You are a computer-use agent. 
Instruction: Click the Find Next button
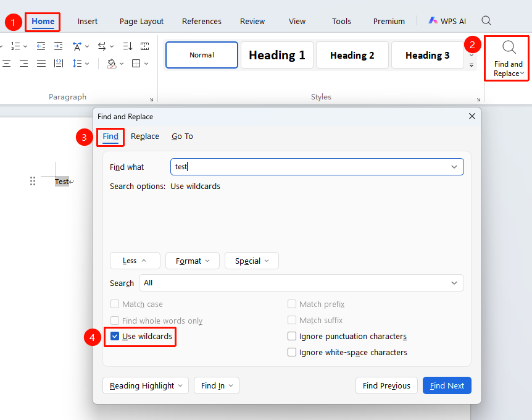pos(447,385)
